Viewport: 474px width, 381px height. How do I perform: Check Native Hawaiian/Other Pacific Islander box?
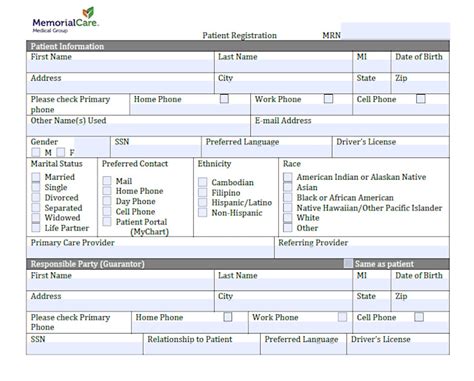[288, 208]
